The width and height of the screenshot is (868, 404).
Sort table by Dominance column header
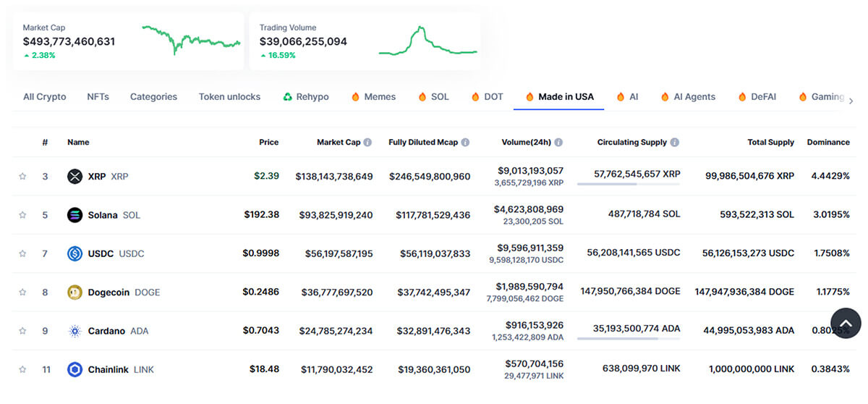click(827, 143)
